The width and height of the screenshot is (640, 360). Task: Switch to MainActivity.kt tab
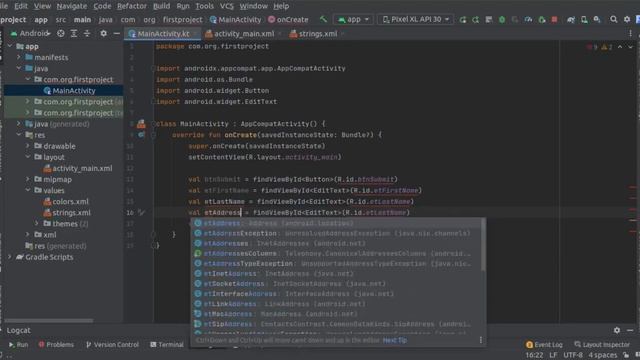click(163, 34)
